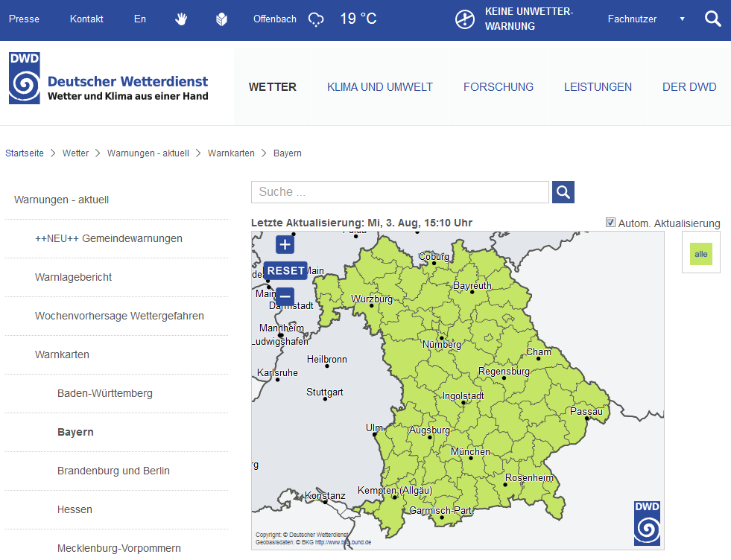Image resolution: width=731 pixels, height=560 pixels.
Task: Select Mecklenburg-Vorpommern warning map
Action: pos(119,548)
